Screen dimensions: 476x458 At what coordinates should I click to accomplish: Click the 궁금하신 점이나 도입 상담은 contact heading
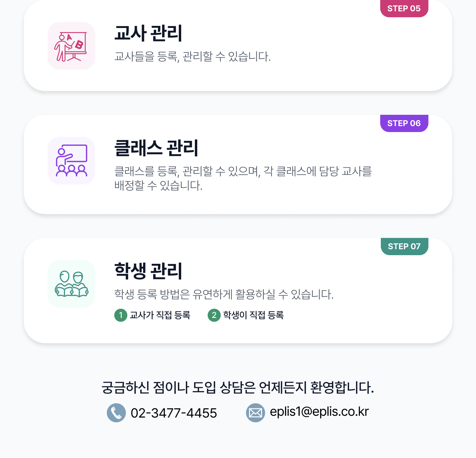pyautogui.click(x=238, y=388)
